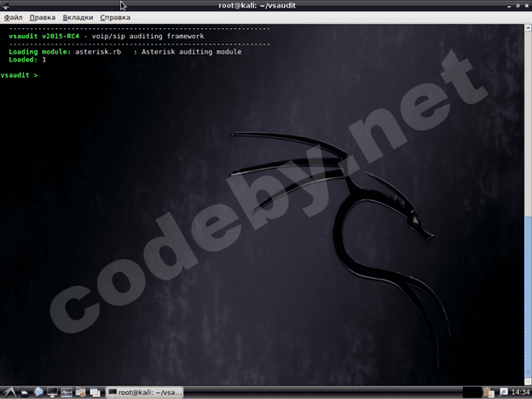Click the window title 'root@kali: ~/vsaudit'
Image resolution: width=532 pixels, height=399 pixels.
click(x=257, y=6)
